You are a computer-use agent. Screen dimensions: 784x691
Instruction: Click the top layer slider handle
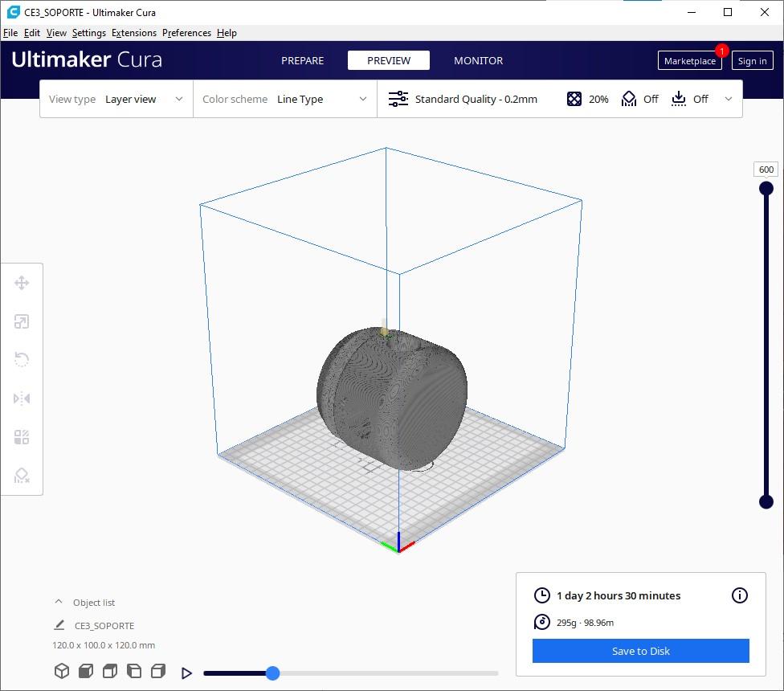tap(766, 189)
